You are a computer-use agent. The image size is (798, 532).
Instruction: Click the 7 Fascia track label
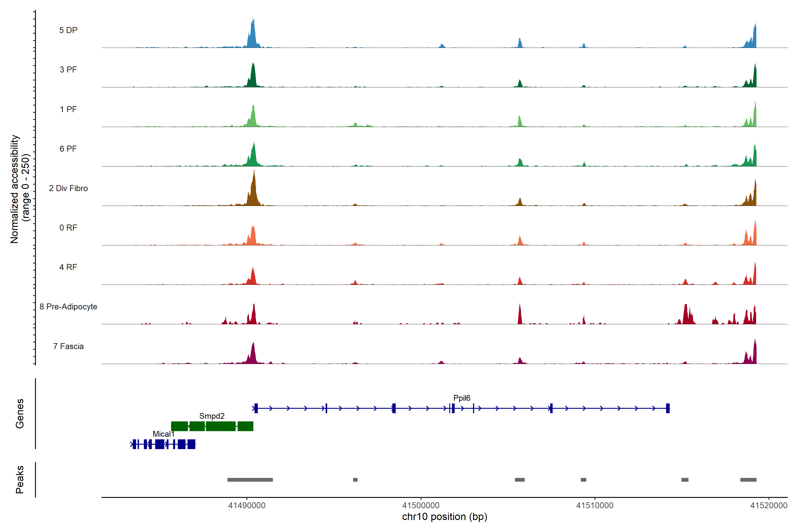pos(68,346)
